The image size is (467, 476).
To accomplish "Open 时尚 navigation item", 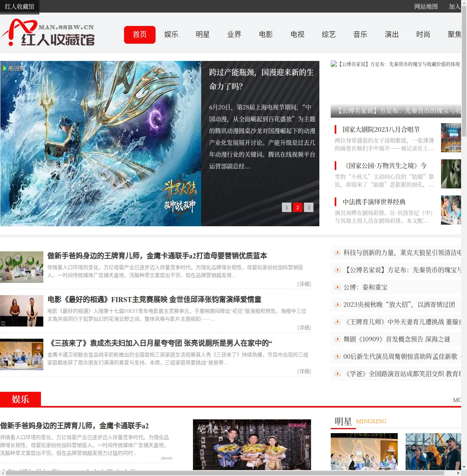I will pyautogui.click(x=423, y=35).
